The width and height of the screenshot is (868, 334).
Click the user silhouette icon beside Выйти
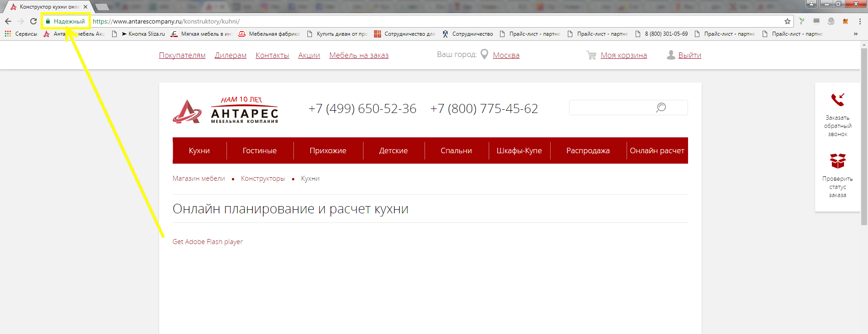[x=671, y=55]
